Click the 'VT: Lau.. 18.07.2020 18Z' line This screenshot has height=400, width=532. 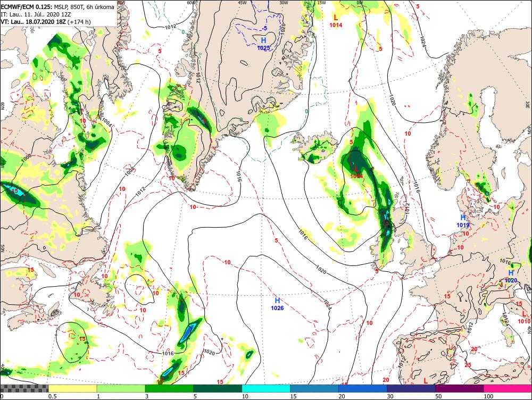(46, 22)
